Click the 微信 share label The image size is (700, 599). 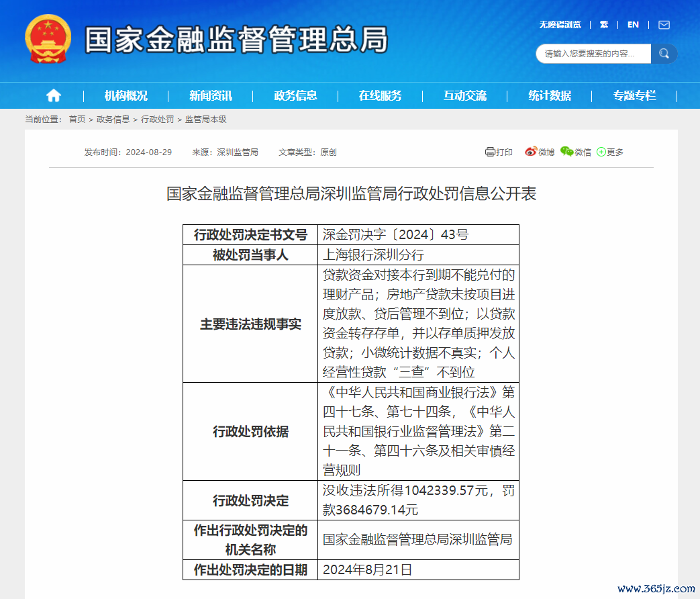coord(583,152)
